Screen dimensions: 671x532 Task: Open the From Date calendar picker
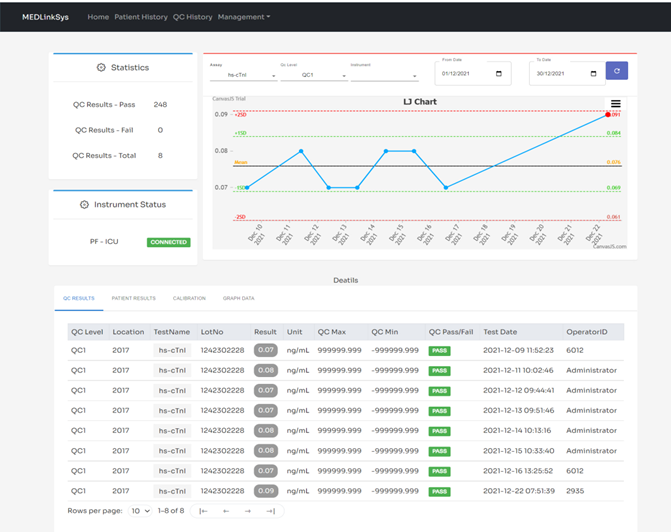pyautogui.click(x=499, y=74)
